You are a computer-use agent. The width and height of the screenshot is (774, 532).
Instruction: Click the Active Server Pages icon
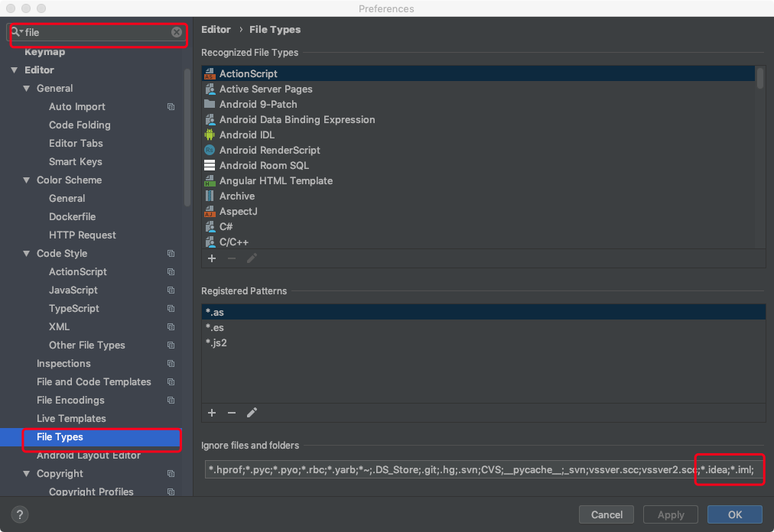point(210,89)
